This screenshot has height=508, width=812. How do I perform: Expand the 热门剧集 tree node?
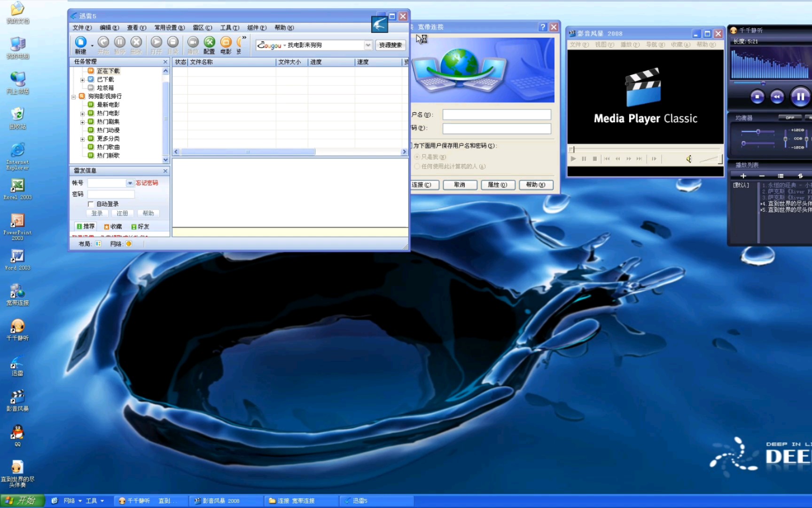(82, 122)
